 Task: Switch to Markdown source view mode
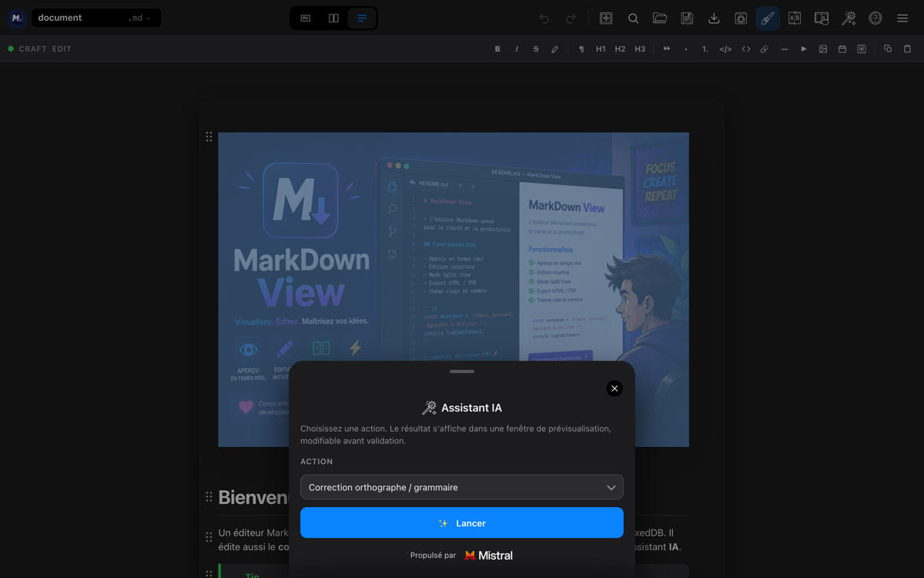(306, 18)
